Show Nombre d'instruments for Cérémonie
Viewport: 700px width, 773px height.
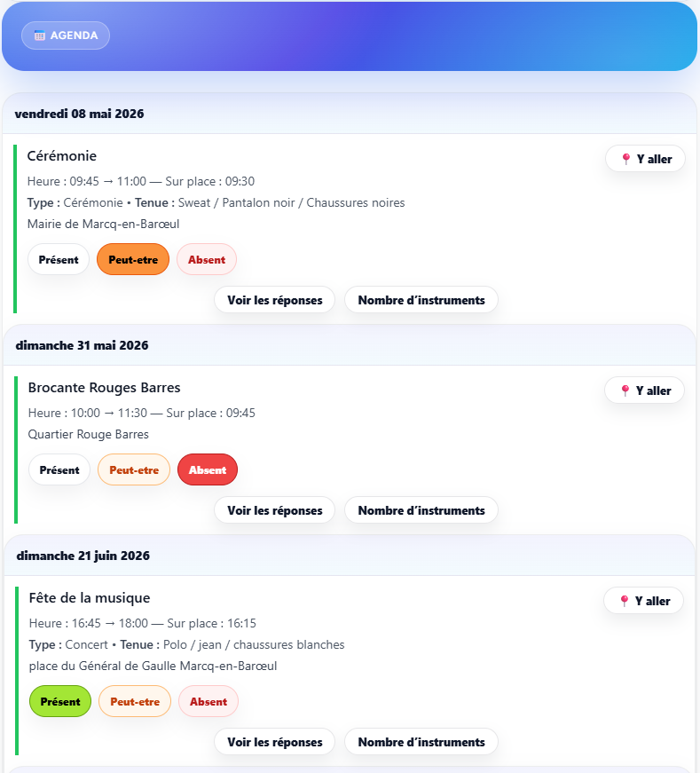pyautogui.click(x=421, y=300)
